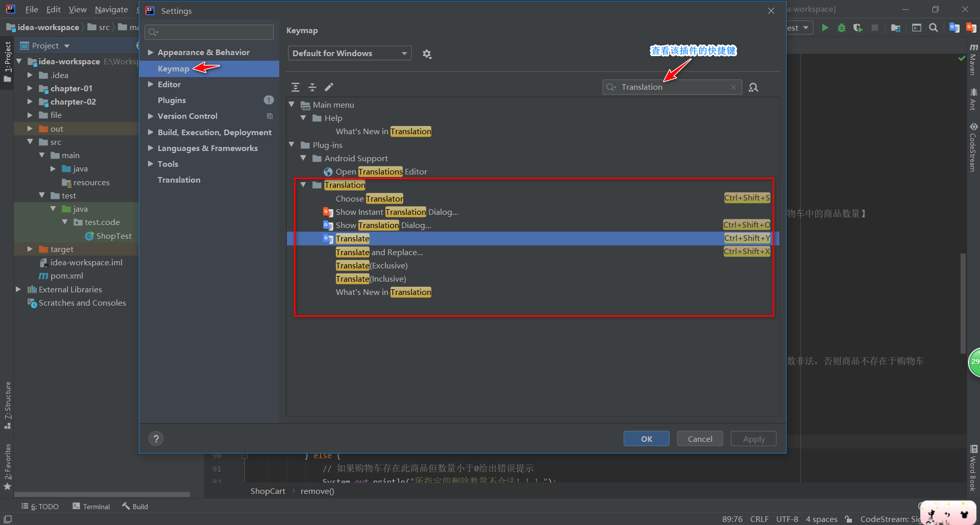Screen dimensions: 980x525
Task: Click the Find Actions by Shortcut icon
Action: pyautogui.click(x=753, y=87)
